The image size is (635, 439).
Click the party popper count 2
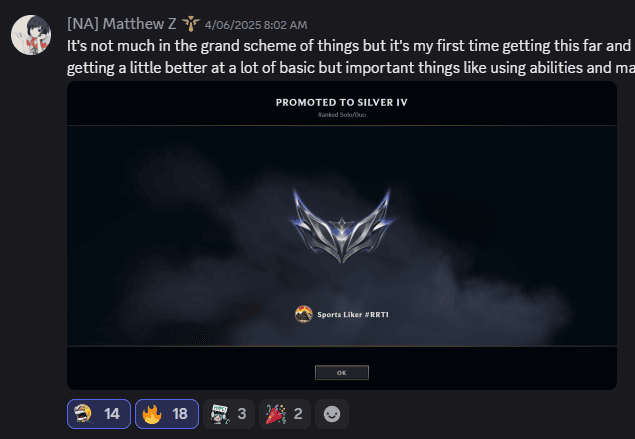(x=298, y=414)
